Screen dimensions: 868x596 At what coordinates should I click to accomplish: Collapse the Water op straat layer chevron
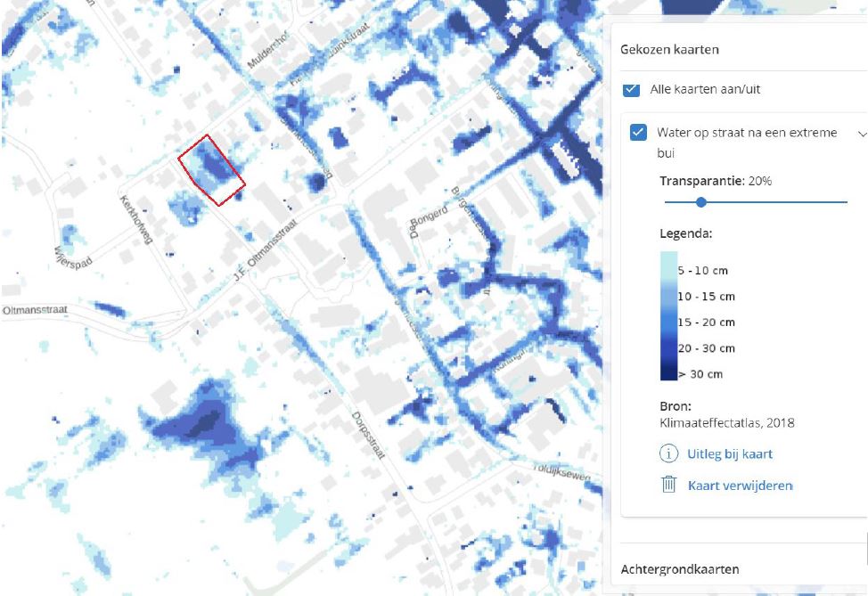[861, 134]
